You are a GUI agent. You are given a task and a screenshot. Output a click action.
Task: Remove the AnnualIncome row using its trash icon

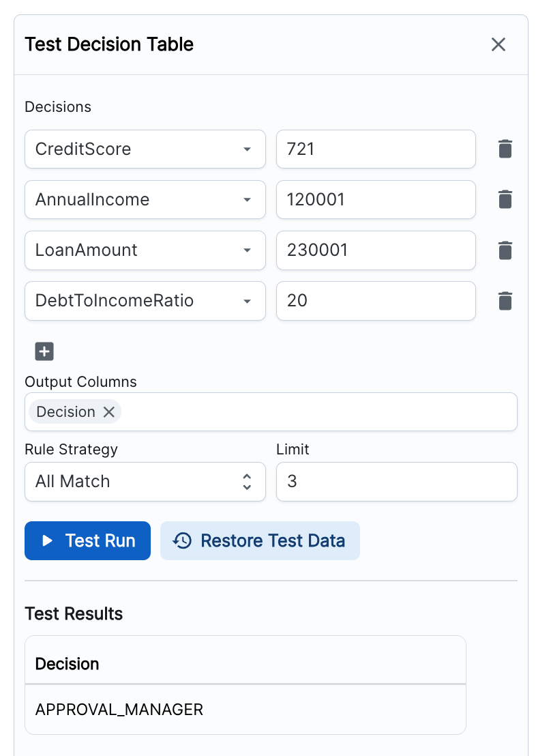coord(505,199)
